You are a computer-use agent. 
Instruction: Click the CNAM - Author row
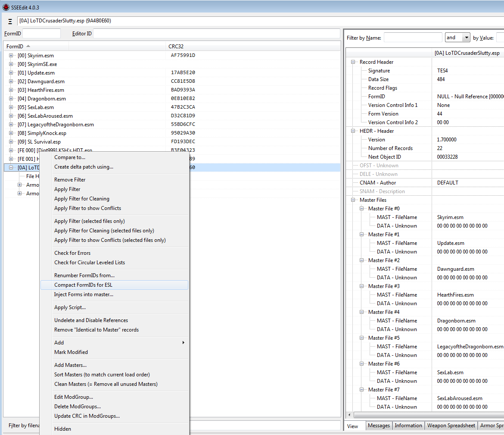pos(425,183)
